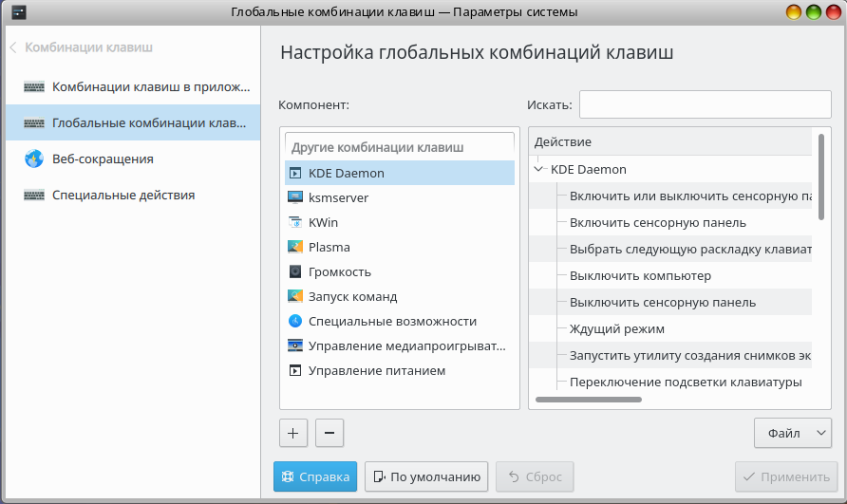The image size is (847, 504).
Task: Click keyboard icon of Специальные действия
Action: 34,195
